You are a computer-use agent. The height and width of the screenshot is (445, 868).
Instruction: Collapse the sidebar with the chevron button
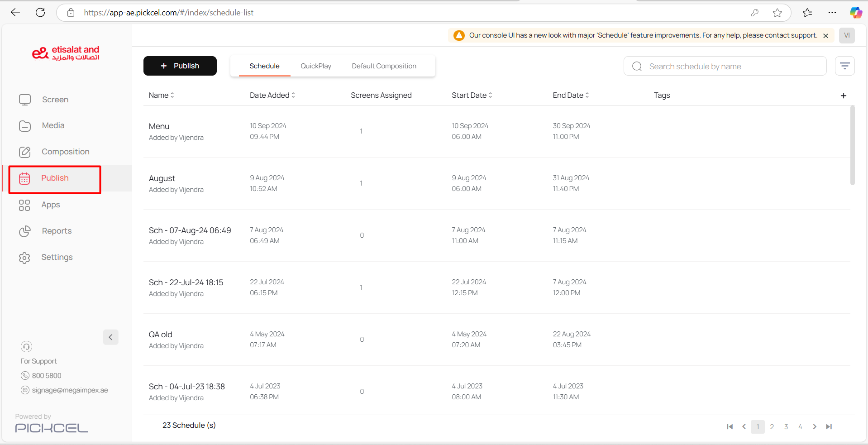(x=110, y=337)
